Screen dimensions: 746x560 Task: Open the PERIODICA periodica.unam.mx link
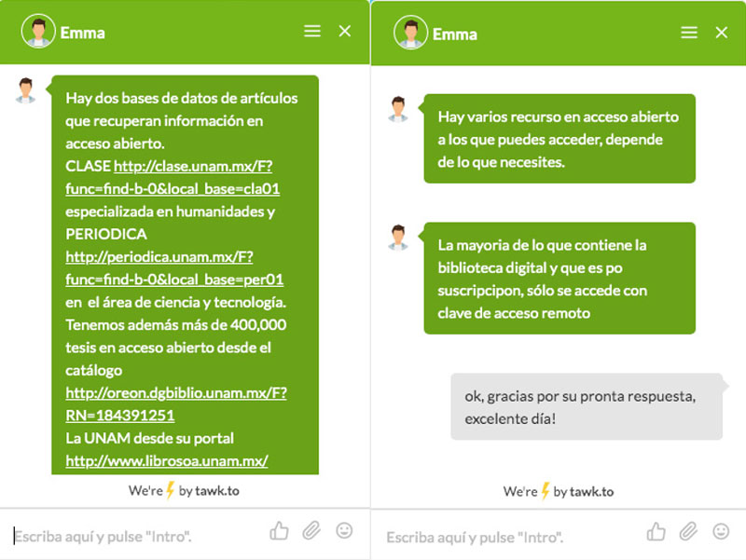(x=174, y=268)
